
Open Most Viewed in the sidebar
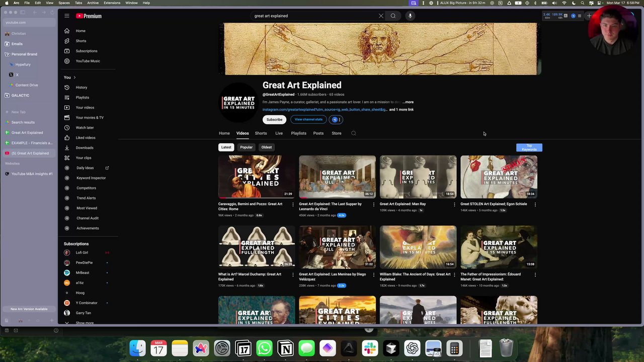pyautogui.click(x=87, y=208)
